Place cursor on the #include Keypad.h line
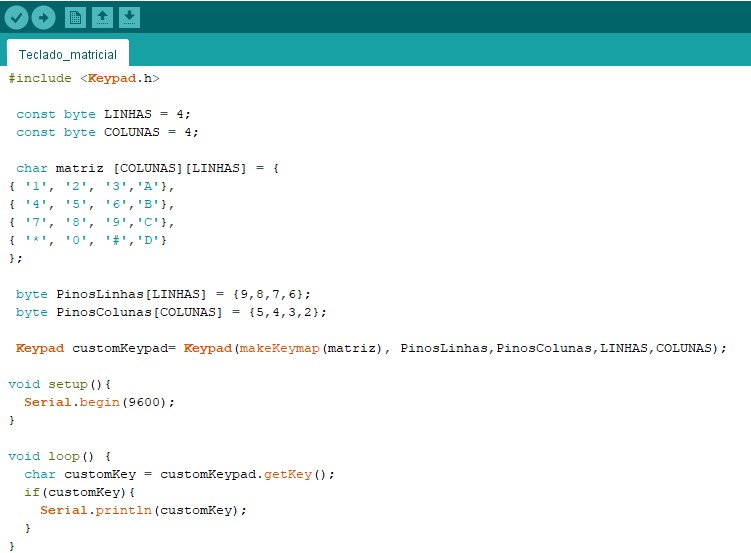This screenshot has width=751, height=553. (x=84, y=78)
